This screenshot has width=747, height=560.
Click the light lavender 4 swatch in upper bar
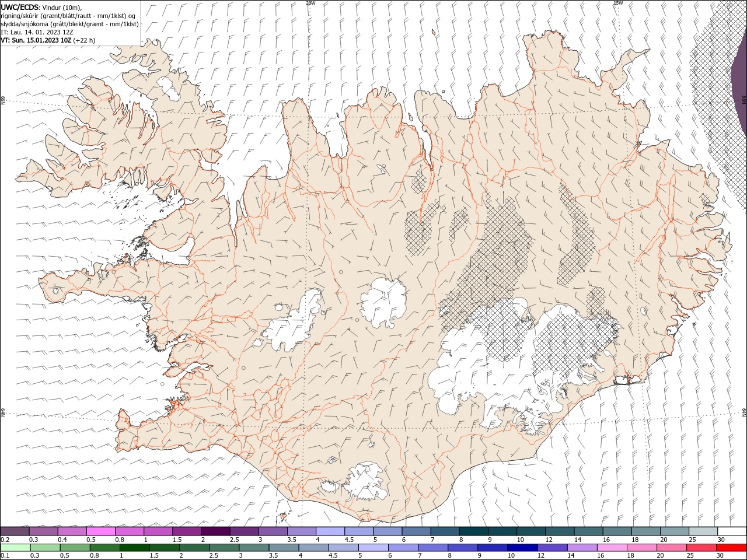330,531
